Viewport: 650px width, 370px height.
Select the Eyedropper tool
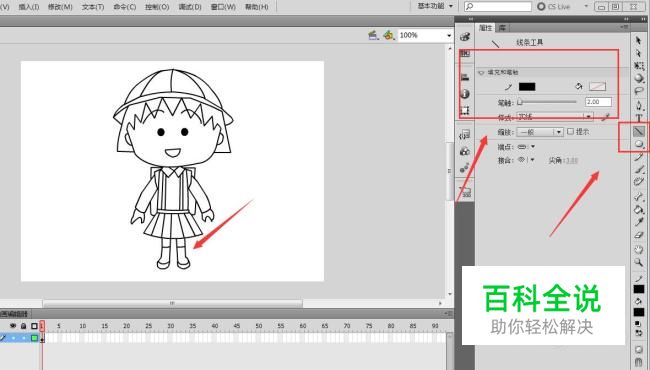638,222
